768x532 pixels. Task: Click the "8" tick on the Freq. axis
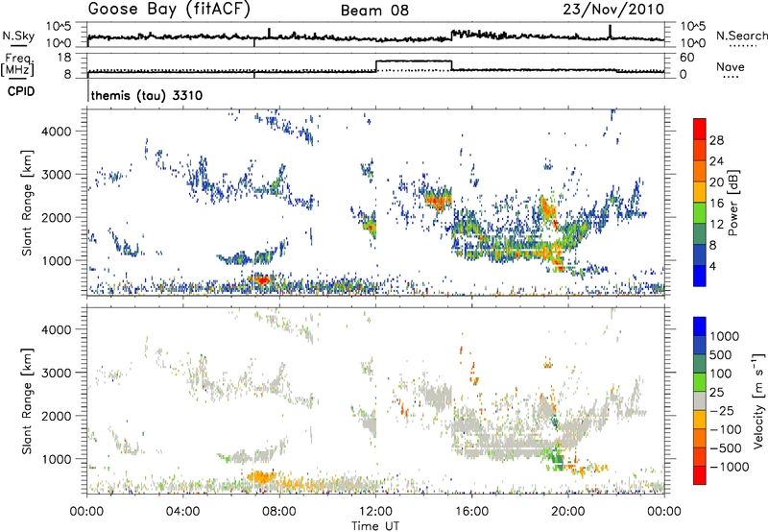tap(67, 74)
